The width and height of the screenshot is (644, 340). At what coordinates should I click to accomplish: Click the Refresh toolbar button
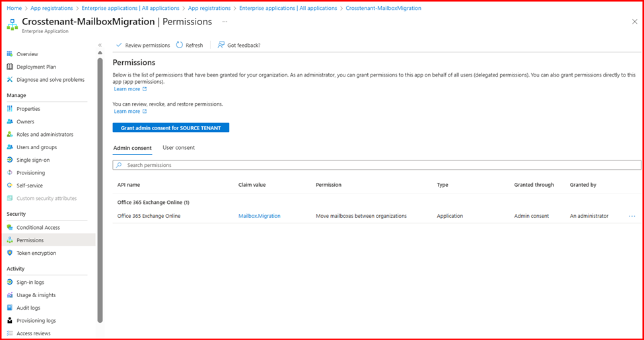coord(190,46)
